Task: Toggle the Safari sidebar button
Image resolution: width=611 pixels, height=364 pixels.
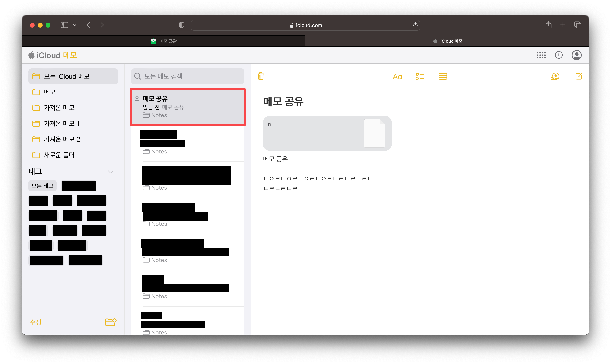Action: pyautogui.click(x=64, y=25)
